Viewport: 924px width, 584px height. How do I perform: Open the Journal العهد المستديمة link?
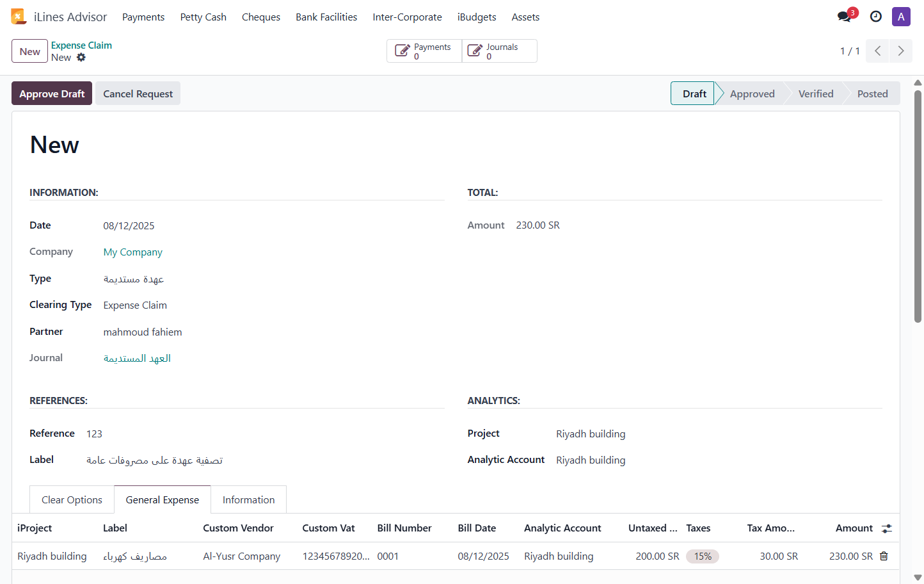click(x=137, y=359)
